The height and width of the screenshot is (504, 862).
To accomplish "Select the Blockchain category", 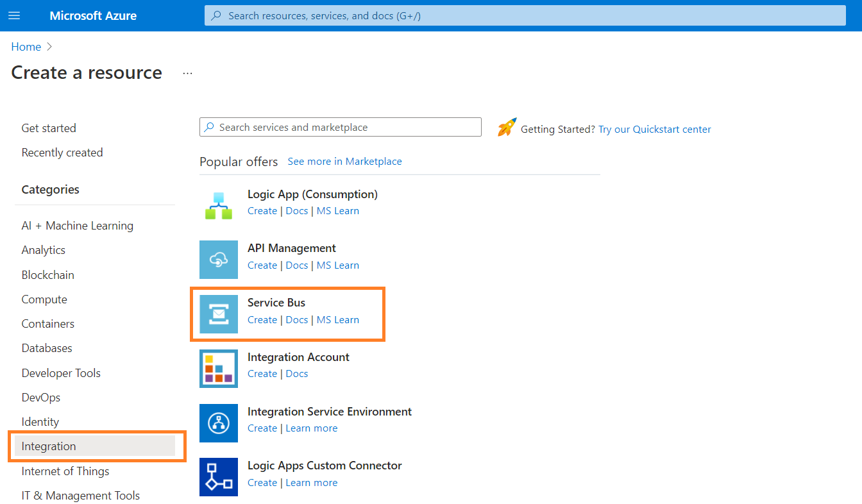I will (48, 275).
